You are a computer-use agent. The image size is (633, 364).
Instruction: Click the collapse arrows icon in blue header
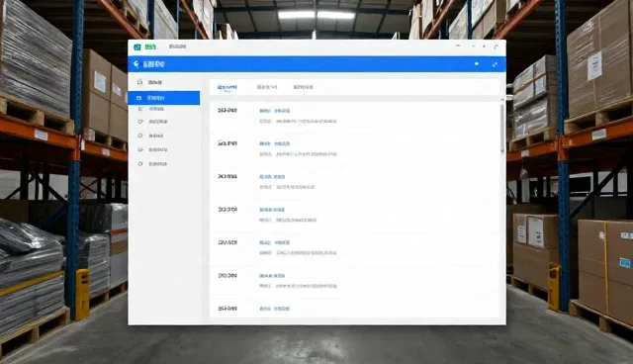pos(495,64)
